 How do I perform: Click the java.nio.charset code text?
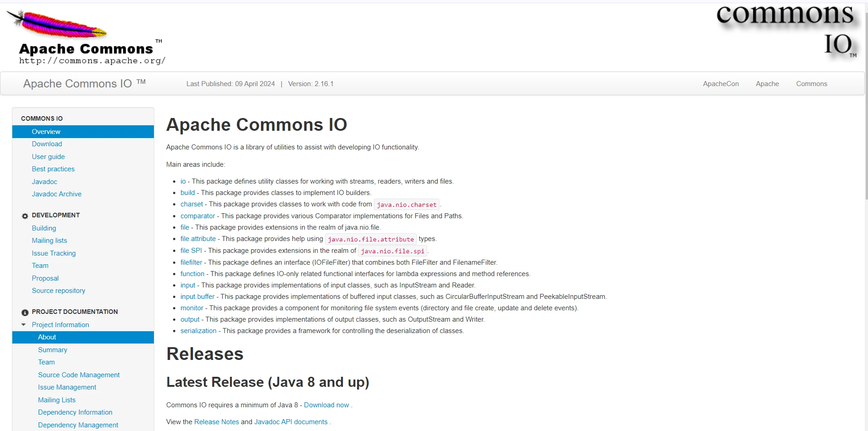pyautogui.click(x=407, y=205)
